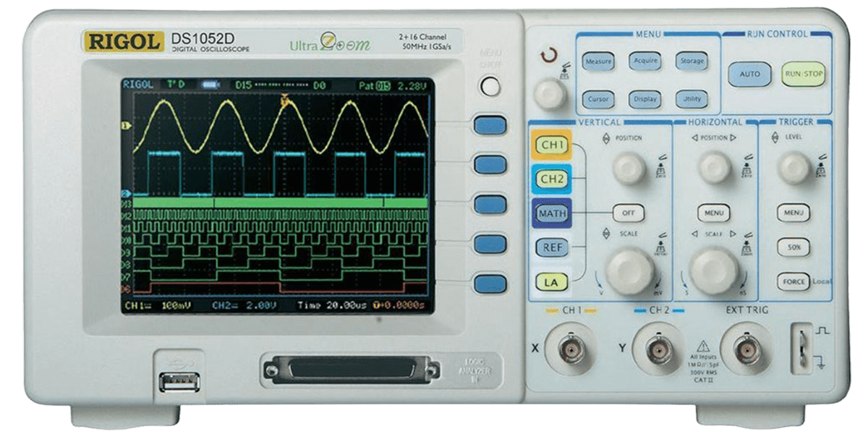Toggle the MATH function button
868x434 pixels.
(552, 213)
